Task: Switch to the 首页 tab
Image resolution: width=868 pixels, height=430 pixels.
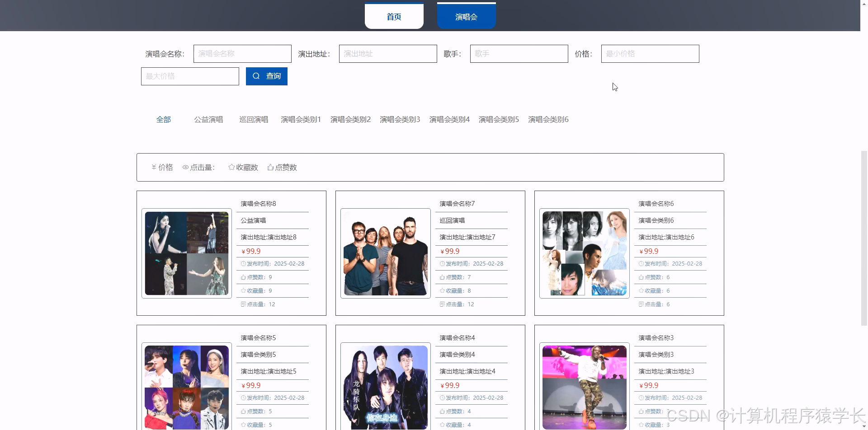Action: 394,16
